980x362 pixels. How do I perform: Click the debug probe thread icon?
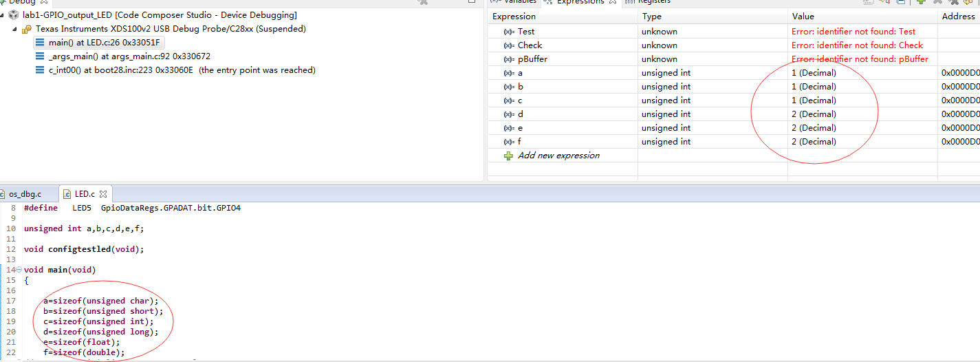[27, 29]
